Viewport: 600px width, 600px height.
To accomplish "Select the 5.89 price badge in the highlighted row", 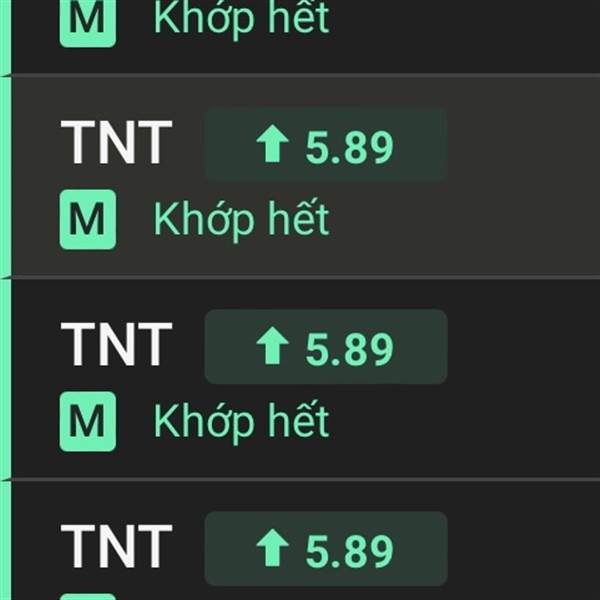I will 326,144.
